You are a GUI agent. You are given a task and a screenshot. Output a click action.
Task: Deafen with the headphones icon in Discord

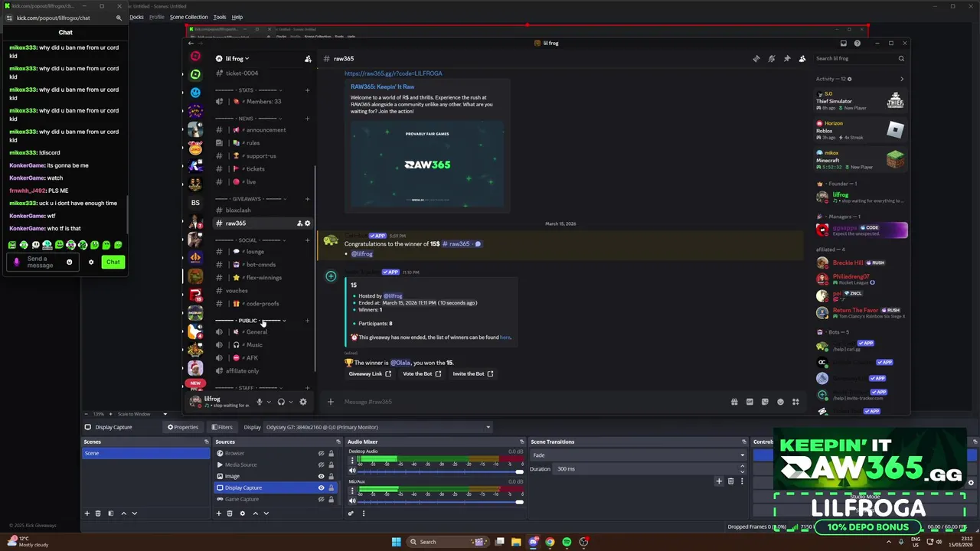(x=281, y=402)
